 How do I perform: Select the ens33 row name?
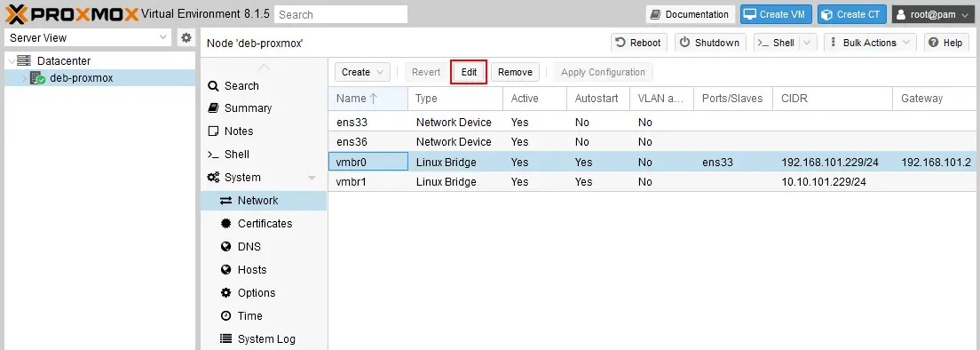(x=352, y=123)
